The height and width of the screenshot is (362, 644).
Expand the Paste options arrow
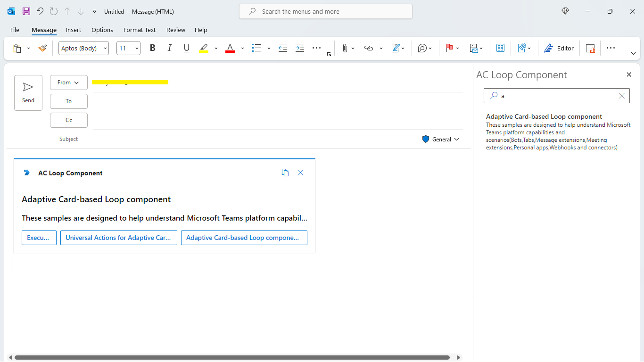coord(28,48)
